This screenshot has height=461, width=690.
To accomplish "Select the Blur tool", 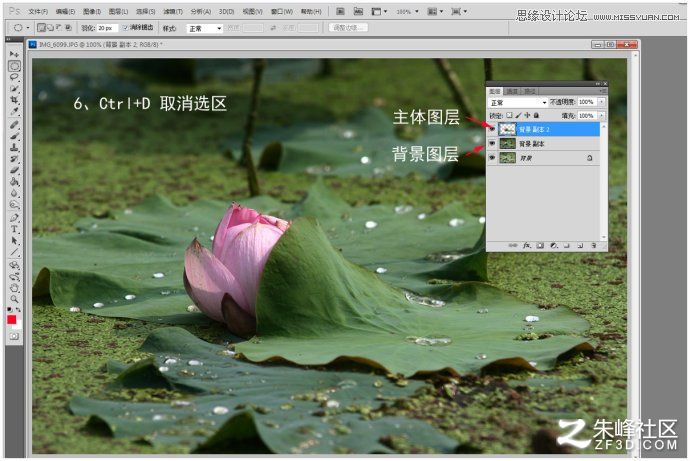I will tap(15, 193).
